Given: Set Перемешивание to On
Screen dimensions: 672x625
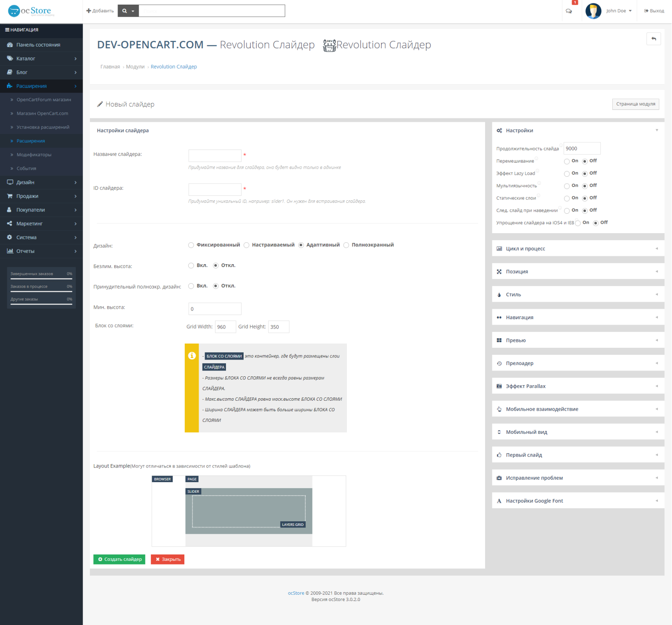Looking at the screenshot, I should [567, 161].
